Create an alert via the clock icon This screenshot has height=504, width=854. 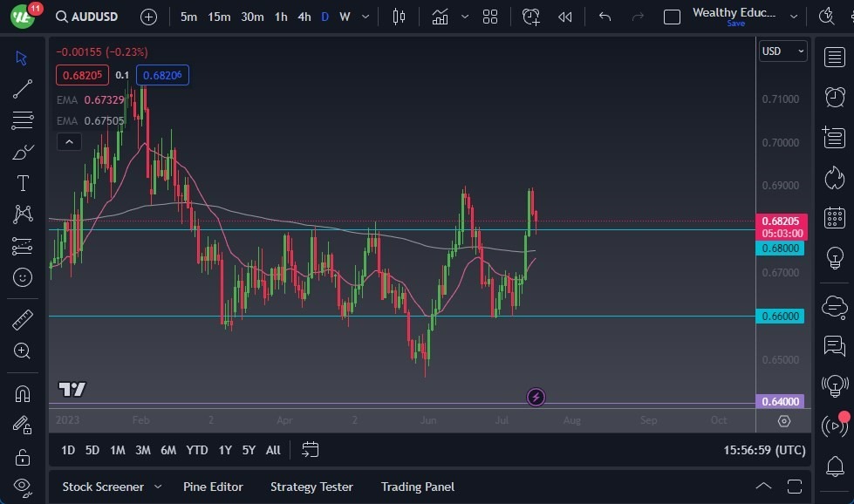[531, 16]
